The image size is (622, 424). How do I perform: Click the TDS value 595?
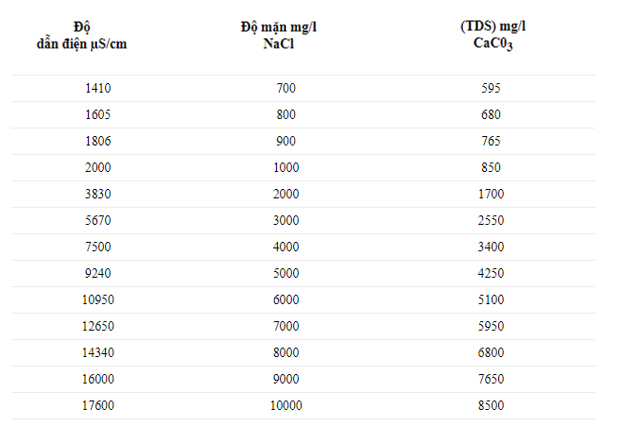(489, 88)
